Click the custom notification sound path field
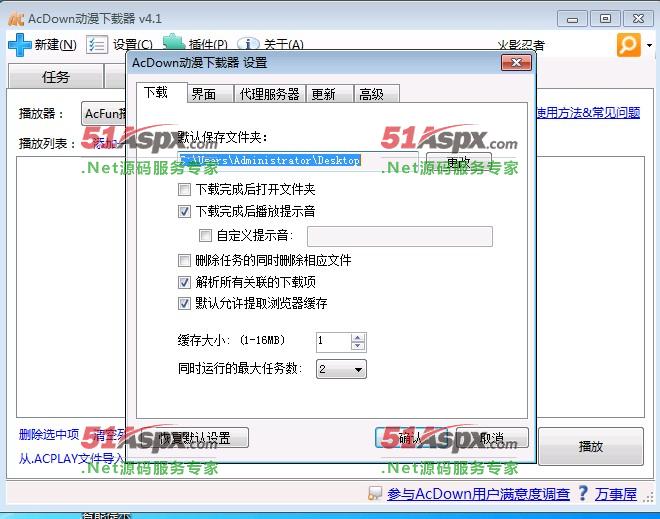This screenshot has height=519, width=660. point(400,236)
